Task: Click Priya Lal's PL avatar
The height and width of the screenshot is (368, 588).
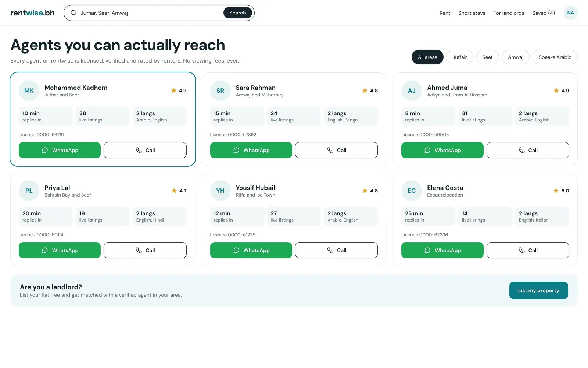Action: pos(29,191)
